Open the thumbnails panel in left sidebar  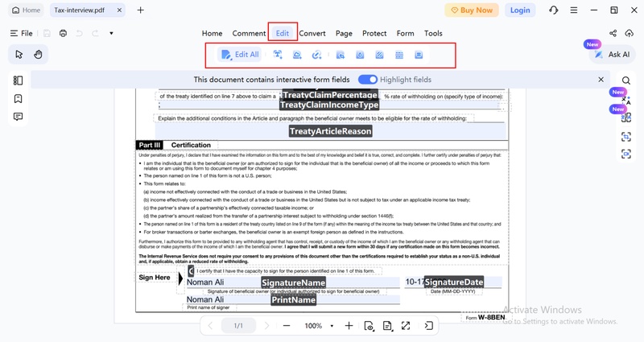pos(18,80)
